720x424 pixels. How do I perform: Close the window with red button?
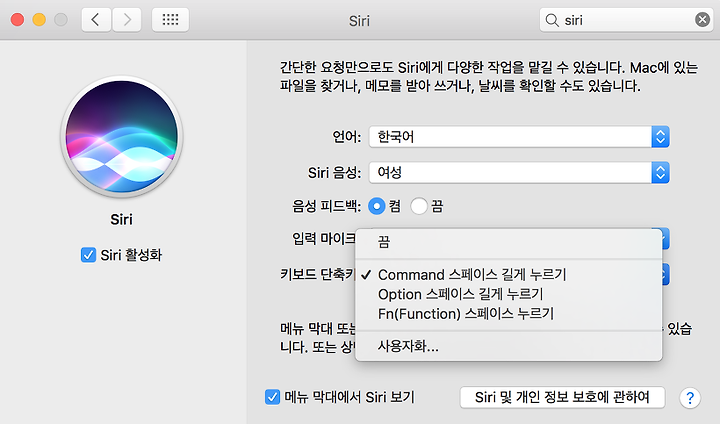(x=17, y=20)
